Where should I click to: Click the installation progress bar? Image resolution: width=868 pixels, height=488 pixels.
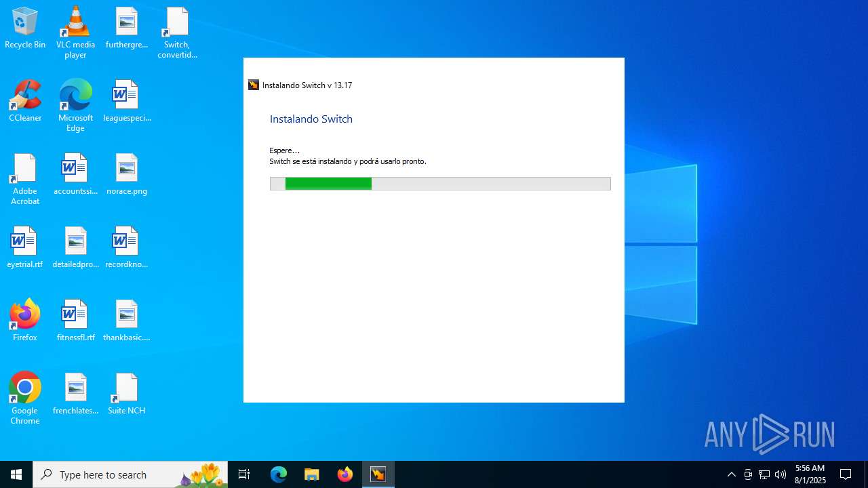[440, 184]
